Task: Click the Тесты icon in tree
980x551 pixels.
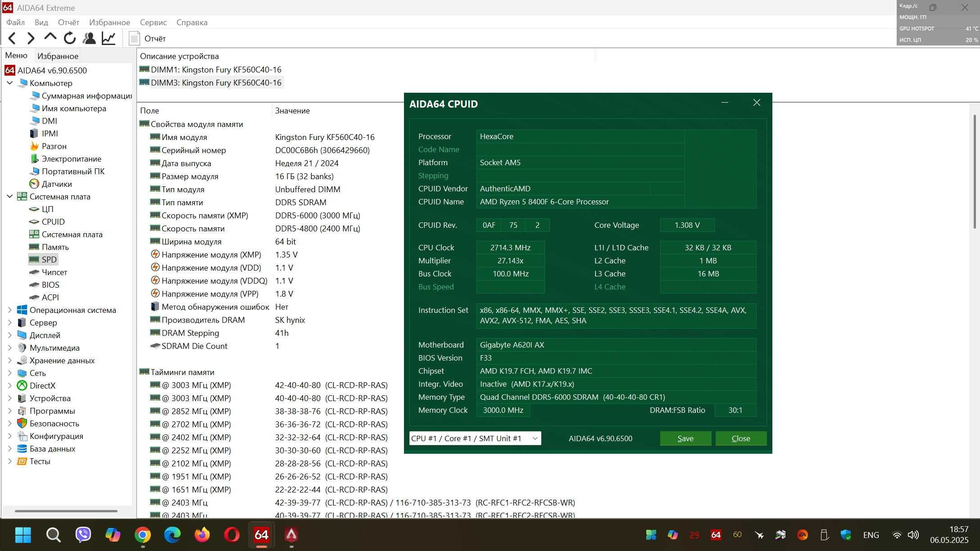Action: click(x=22, y=461)
